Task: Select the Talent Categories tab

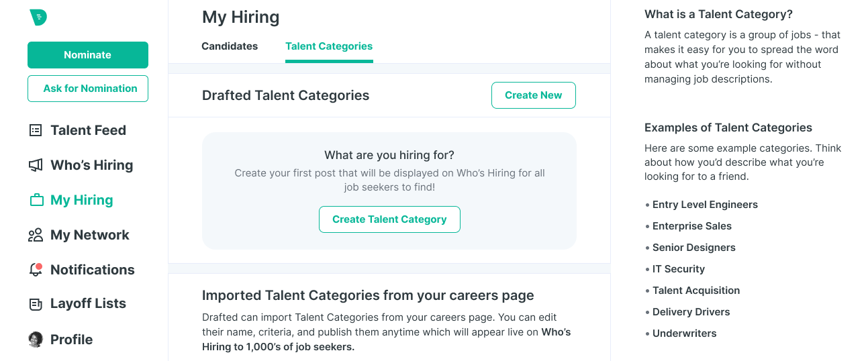Action: [329, 46]
